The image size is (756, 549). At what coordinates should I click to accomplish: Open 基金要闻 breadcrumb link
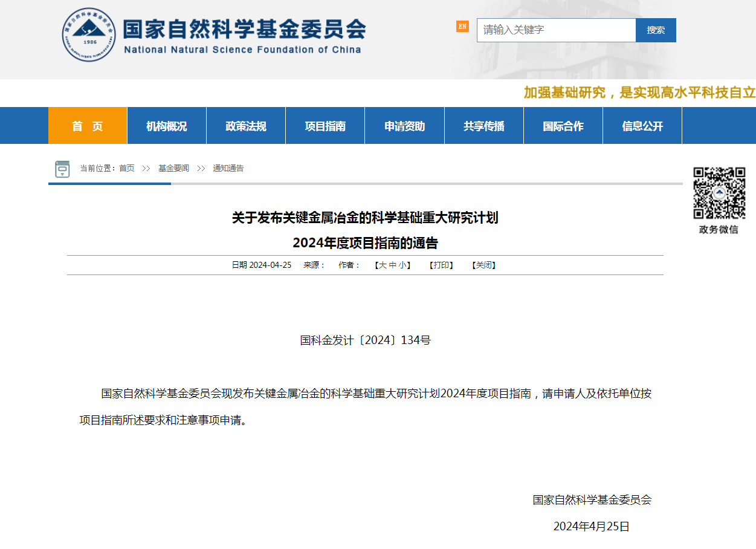click(x=173, y=169)
